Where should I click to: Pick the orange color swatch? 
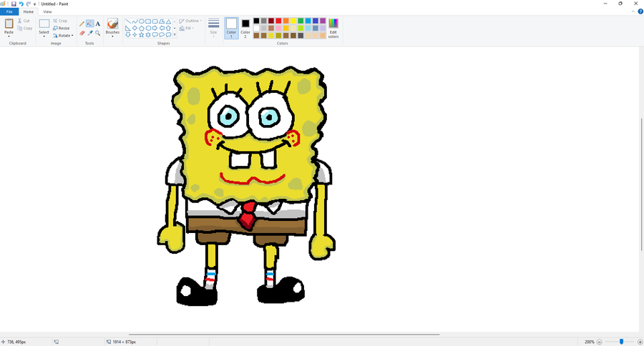(286, 21)
